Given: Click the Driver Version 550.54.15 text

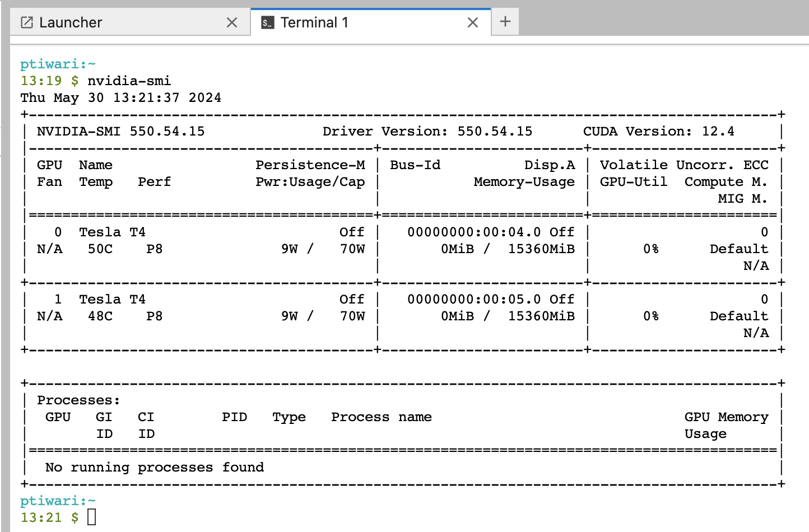Looking at the screenshot, I should coord(427,131).
